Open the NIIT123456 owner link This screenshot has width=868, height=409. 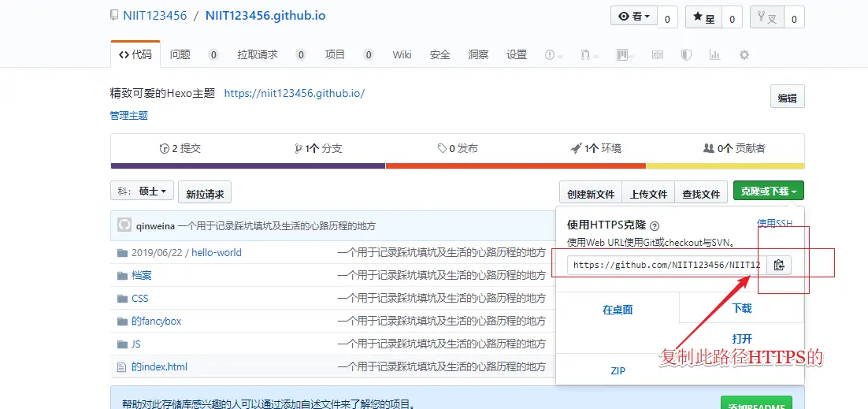point(154,16)
